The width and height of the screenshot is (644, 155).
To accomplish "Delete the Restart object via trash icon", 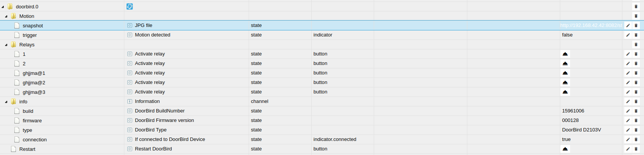I will point(636,149).
